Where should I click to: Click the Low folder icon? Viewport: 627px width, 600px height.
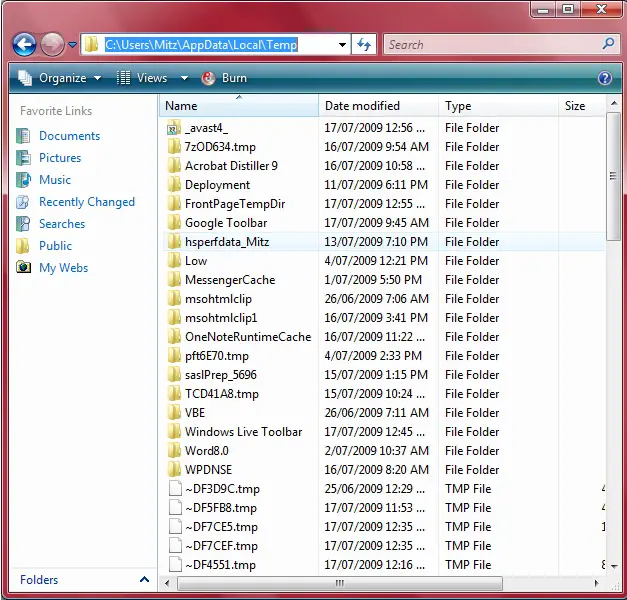[174, 261]
